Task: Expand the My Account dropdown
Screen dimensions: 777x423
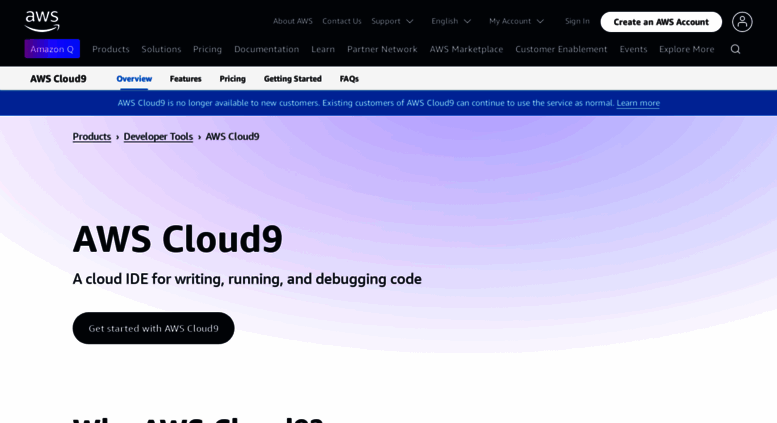Action: (516, 21)
